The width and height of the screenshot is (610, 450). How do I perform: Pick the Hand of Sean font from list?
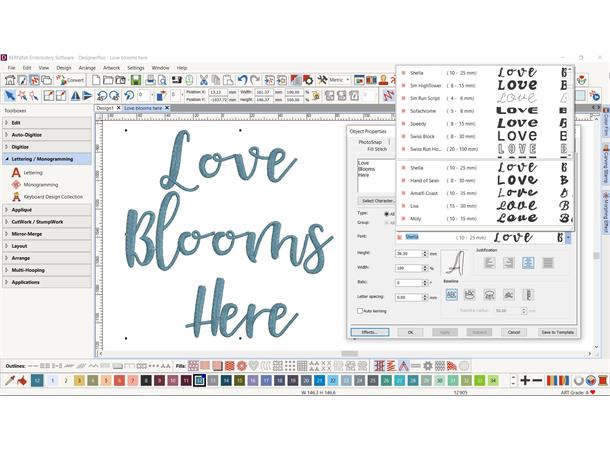click(x=431, y=180)
